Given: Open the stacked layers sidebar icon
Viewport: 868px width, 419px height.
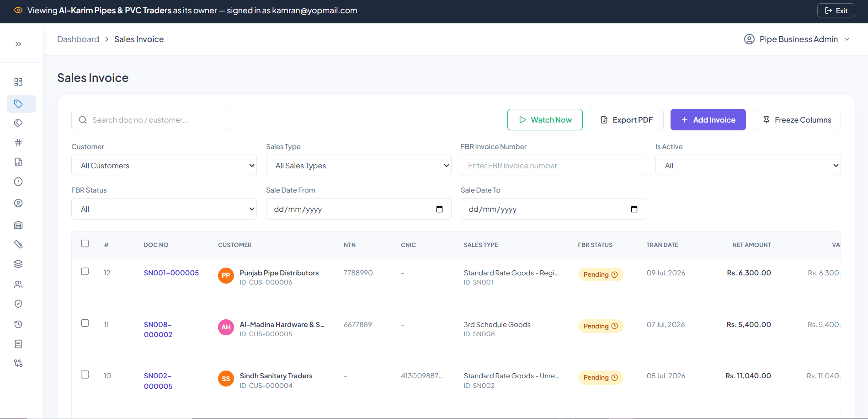Looking at the screenshot, I should pyautogui.click(x=18, y=264).
